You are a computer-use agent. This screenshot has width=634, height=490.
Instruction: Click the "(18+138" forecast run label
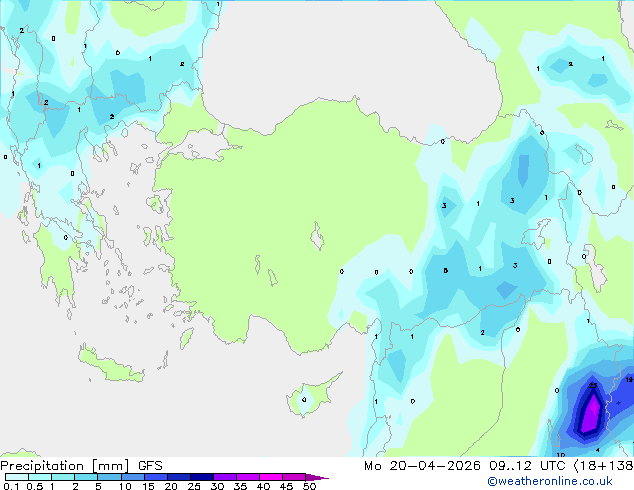[x=604, y=466]
